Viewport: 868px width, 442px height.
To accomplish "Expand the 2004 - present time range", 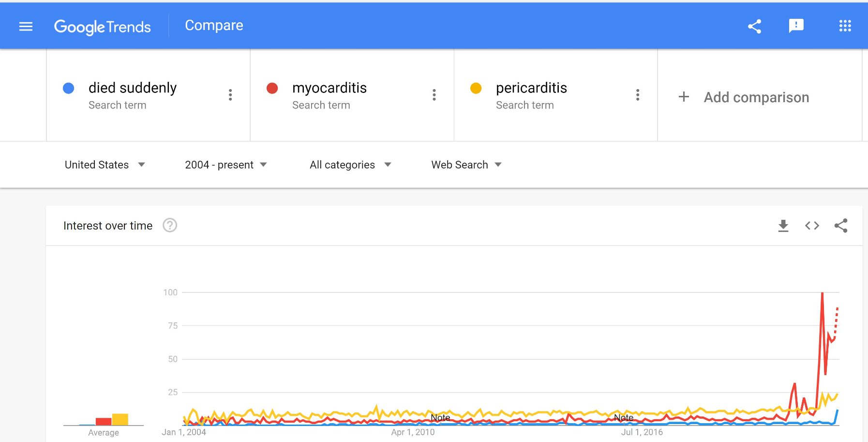I will pos(225,165).
